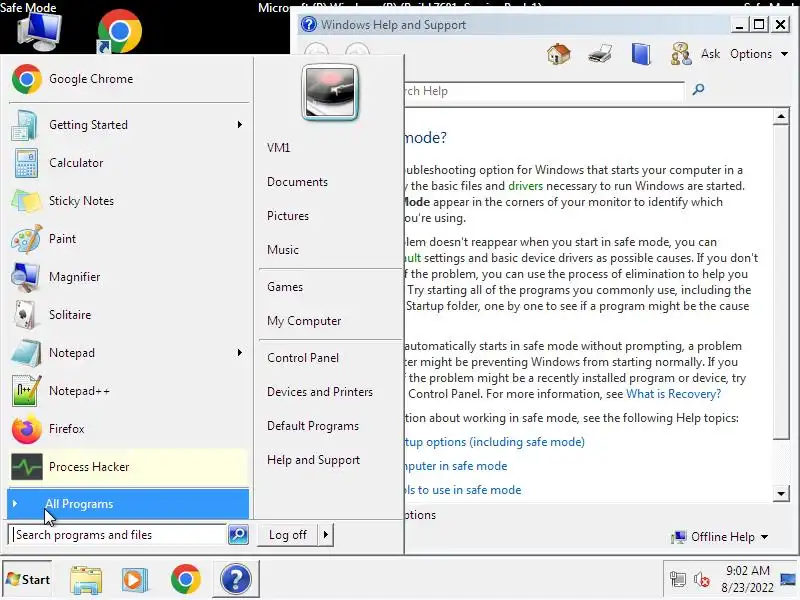Open the Options dropdown in Help window
The width and height of the screenshot is (800, 600).
(759, 54)
